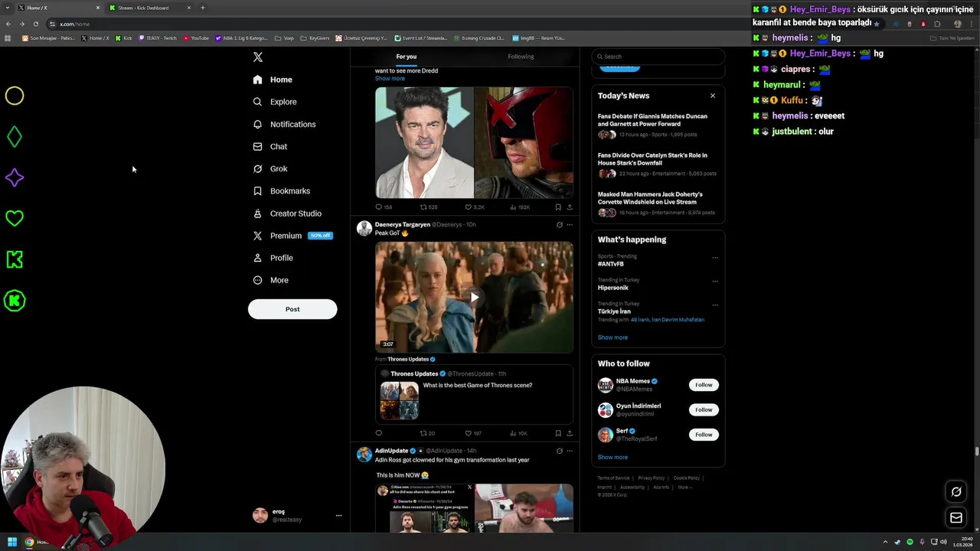Viewport: 980px width, 551px height.
Task: Click the Terms of Service footer link
Action: [613, 478]
